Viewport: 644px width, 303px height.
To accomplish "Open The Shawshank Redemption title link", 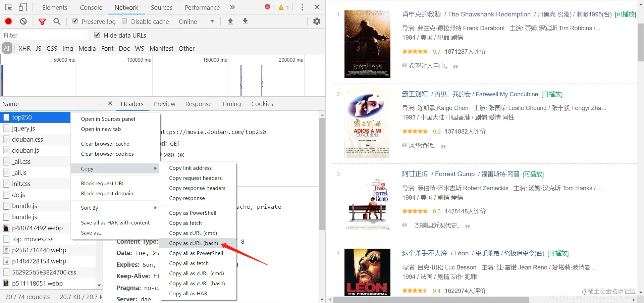I will (506, 14).
